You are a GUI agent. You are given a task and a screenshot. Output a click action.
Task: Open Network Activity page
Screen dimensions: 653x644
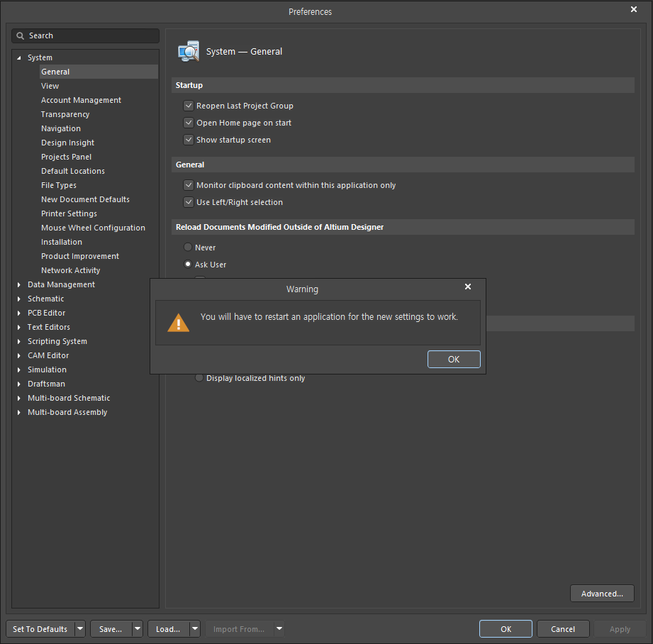coord(71,270)
